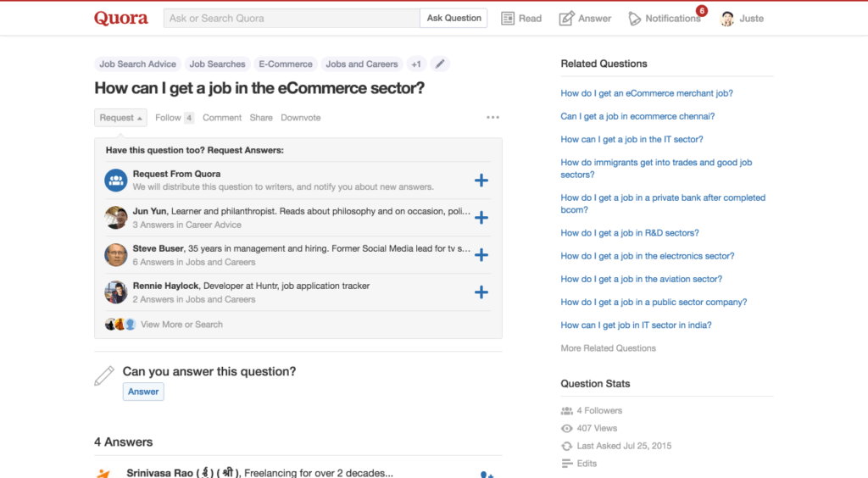Collapse the Request dropdown
The height and width of the screenshot is (478, 868).
point(120,117)
